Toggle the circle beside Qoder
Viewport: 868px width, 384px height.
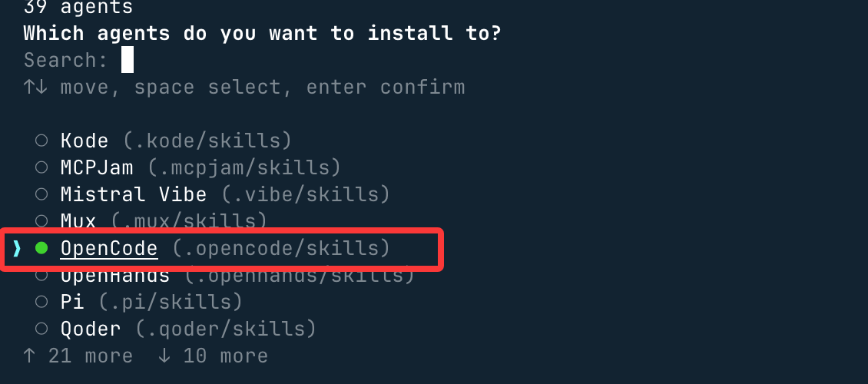[x=42, y=329]
